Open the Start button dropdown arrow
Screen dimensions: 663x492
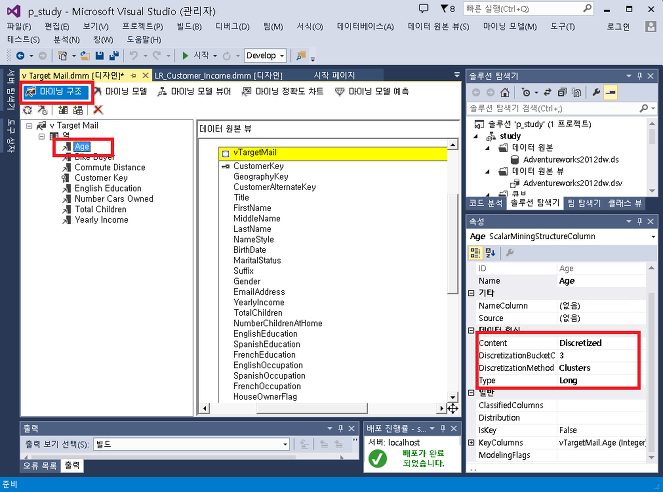click(x=215, y=56)
